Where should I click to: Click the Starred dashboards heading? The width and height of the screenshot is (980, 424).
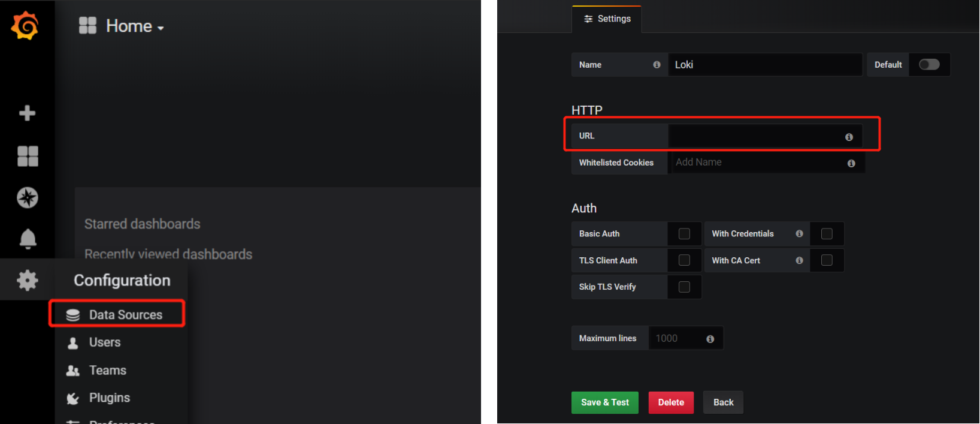click(x=143, y=224)
